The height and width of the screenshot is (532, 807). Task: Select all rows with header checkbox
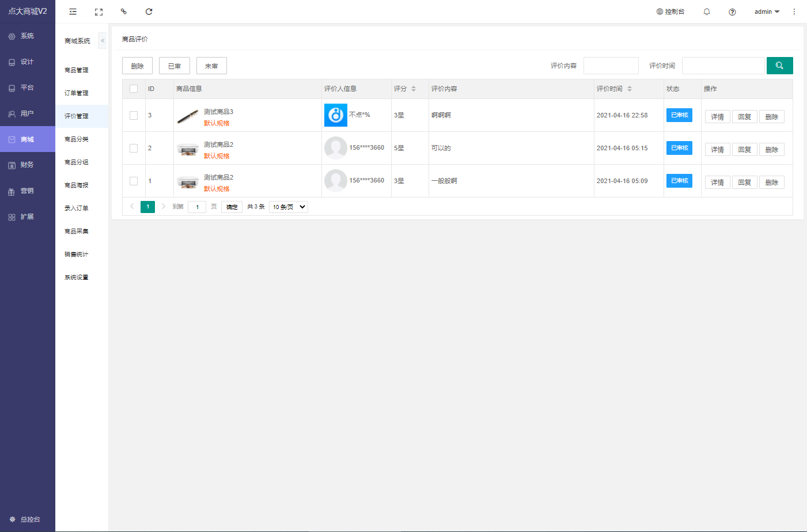click(x=134, y=89)
